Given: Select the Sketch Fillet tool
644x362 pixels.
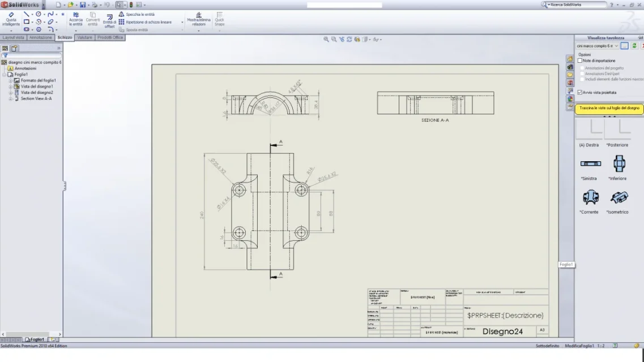Looking at the screenshot, I should point(50,29).
